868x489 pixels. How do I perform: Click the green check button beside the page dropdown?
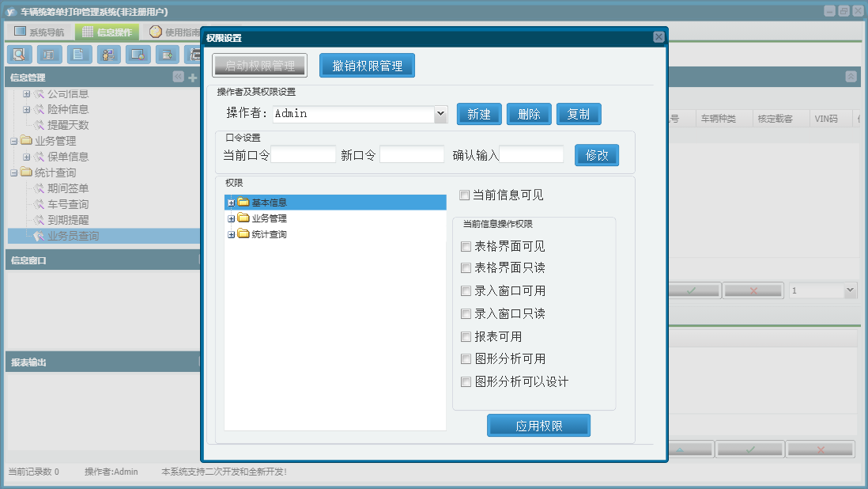(693, 290)
